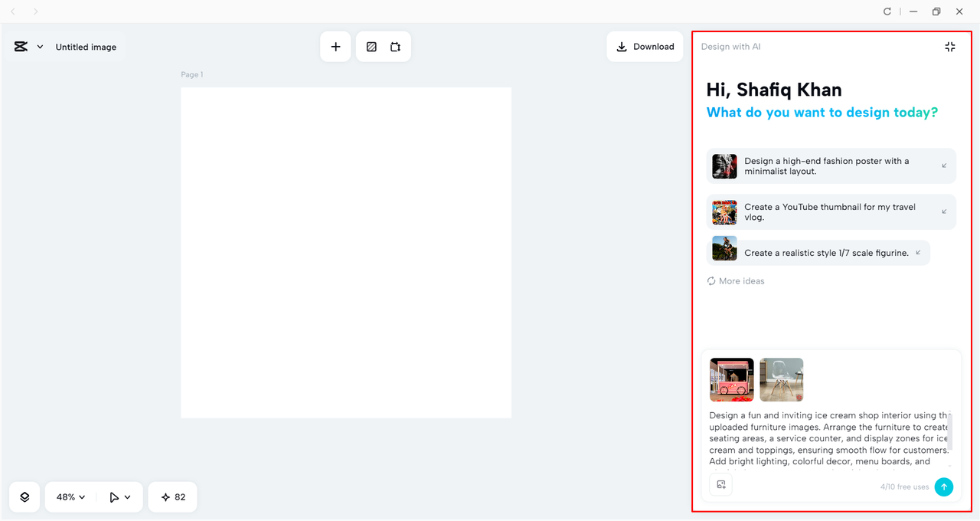Viewport: 980px width, 521px height.
Task: Restore down the window
Action: pyautogui.click(x=936, y=11)
